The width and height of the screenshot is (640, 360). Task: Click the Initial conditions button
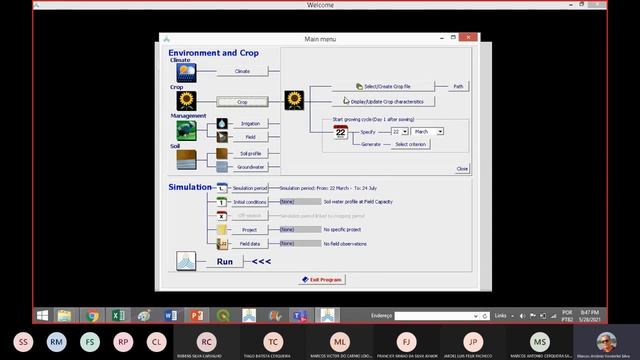249,202
